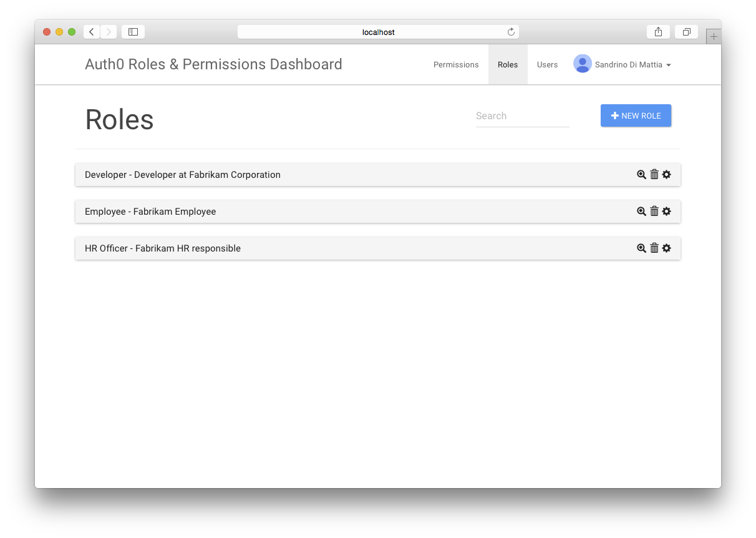Delete the Employee role
Viewport: 756px width, 538px height.
click(654, 212)
